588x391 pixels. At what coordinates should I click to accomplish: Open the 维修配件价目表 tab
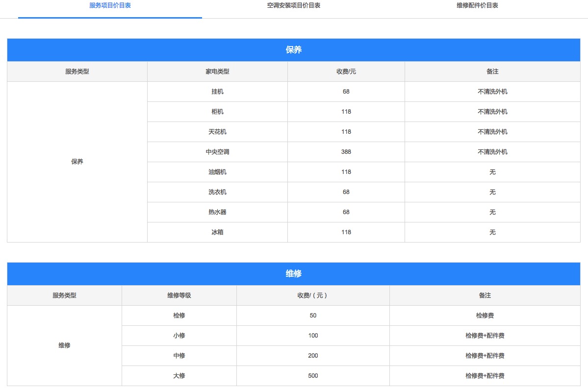477,5
